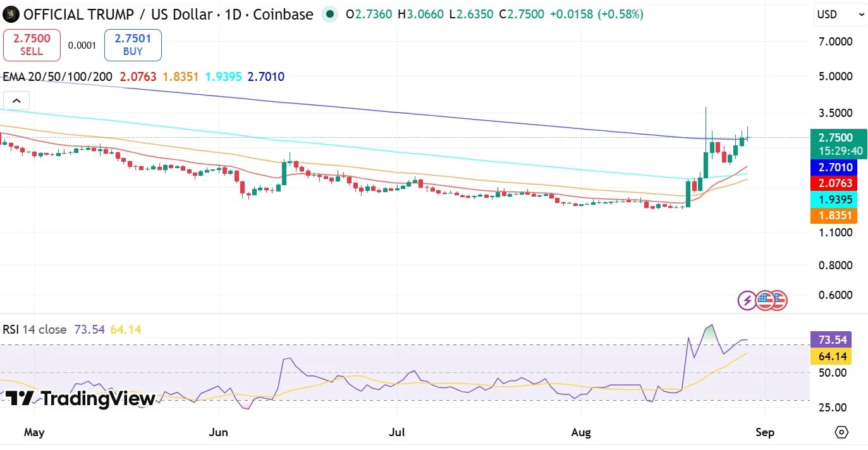Click the 3.5000 price axis level

836,113
